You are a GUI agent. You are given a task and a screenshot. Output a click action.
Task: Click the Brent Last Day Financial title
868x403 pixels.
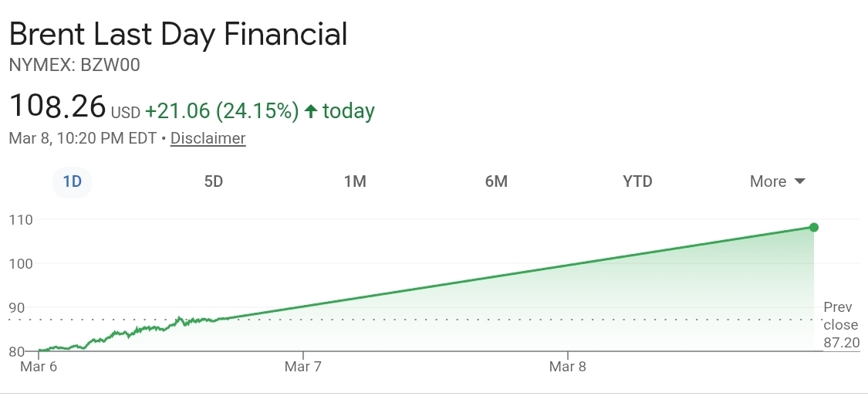[x=178, y=35]
